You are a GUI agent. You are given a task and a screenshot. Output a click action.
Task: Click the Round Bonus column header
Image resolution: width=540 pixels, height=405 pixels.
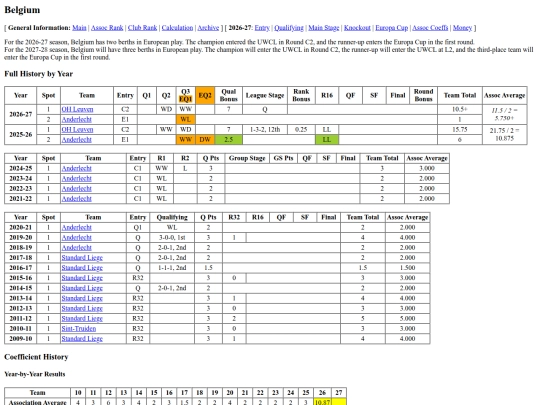(x=423, y=95)
